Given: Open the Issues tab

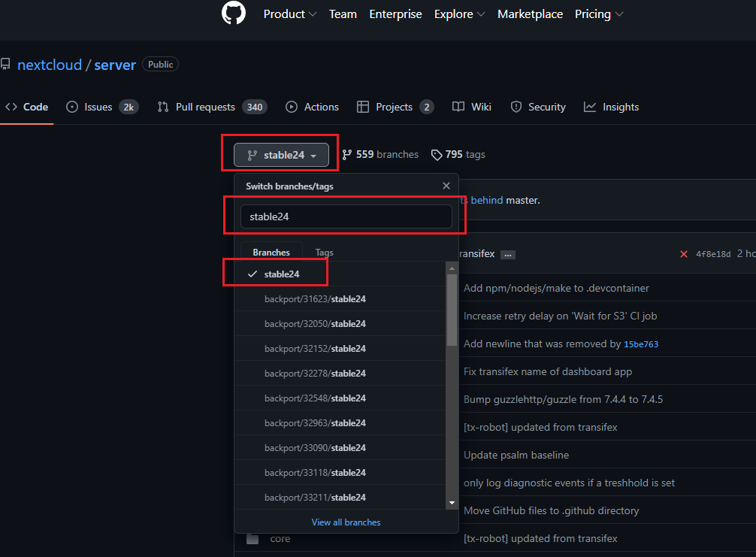Looking at the screenshot, I should coord(102,107).
